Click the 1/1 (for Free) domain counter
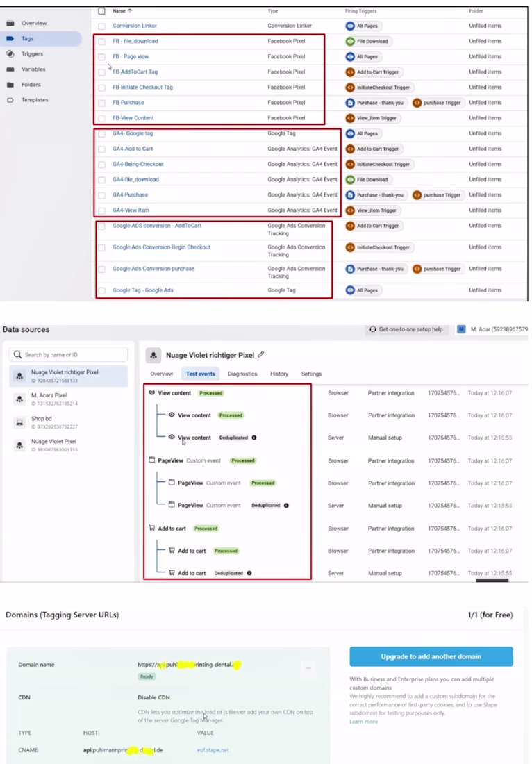 click(x=490, y=615)
